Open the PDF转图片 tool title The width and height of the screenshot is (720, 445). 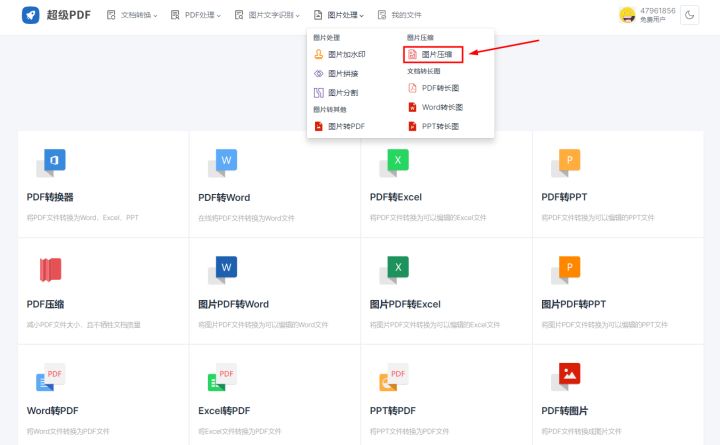click(x=564, y=411)
